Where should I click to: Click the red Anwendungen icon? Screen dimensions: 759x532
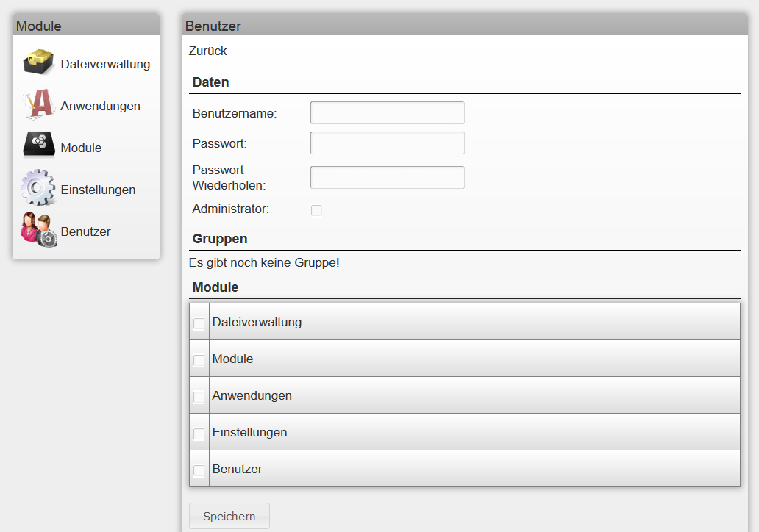[38, 105]
